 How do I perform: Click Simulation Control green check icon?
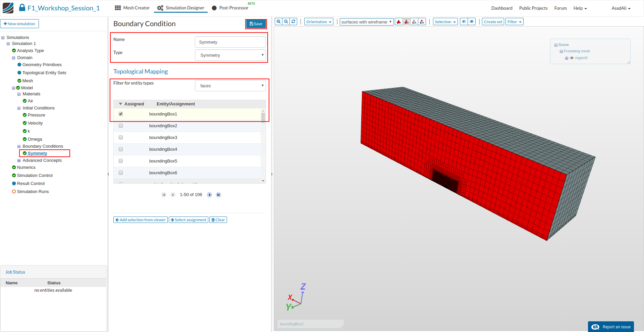click(14, 176)
